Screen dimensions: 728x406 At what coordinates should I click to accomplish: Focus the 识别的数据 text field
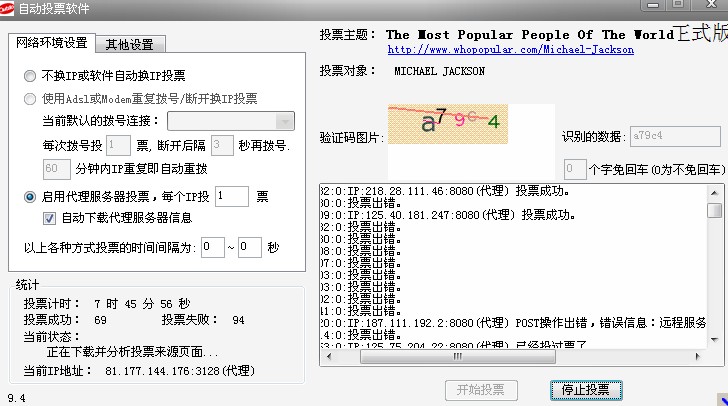pos(675,137)
